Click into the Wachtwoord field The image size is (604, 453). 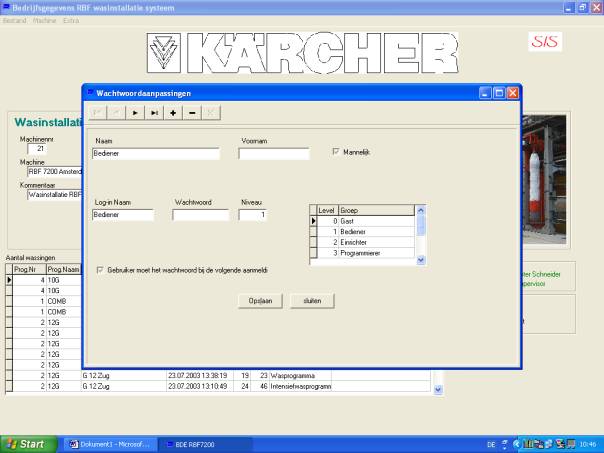pyautogui.click(x=200, y=215)
